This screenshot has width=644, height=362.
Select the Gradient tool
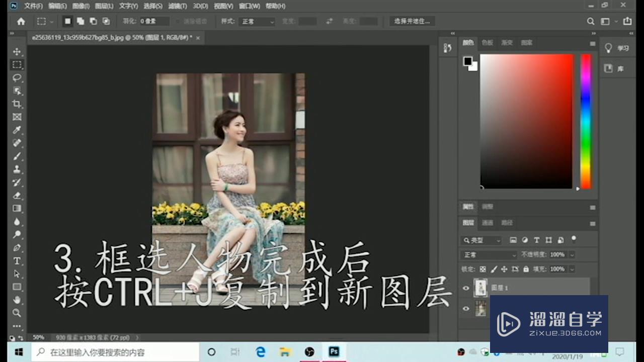tap(17, 209)
